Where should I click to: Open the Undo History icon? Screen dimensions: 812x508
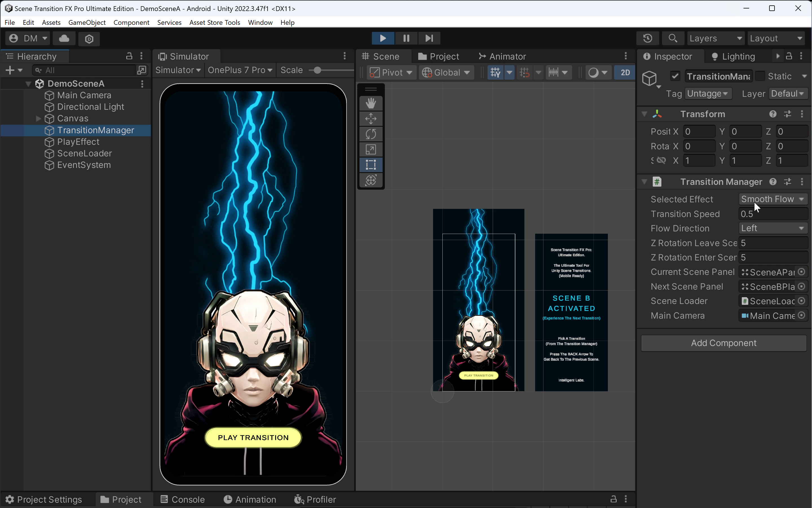point(648,38)
